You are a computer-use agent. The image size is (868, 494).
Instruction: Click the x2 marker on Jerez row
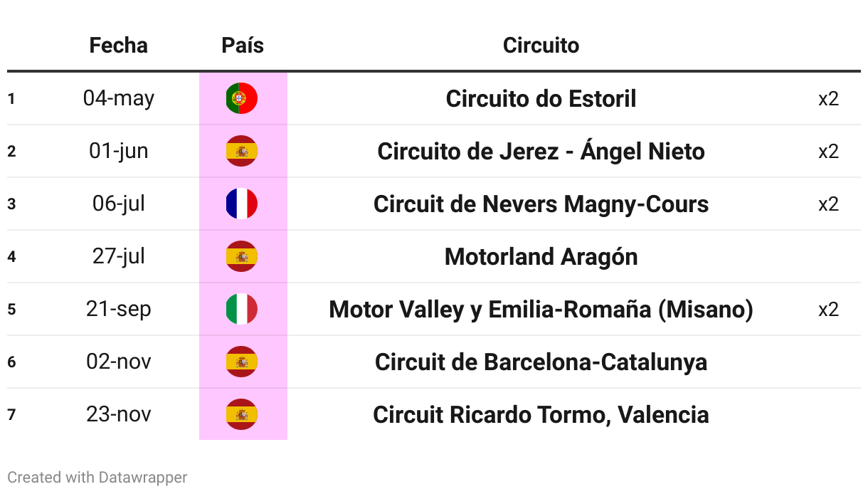[828, 151]
